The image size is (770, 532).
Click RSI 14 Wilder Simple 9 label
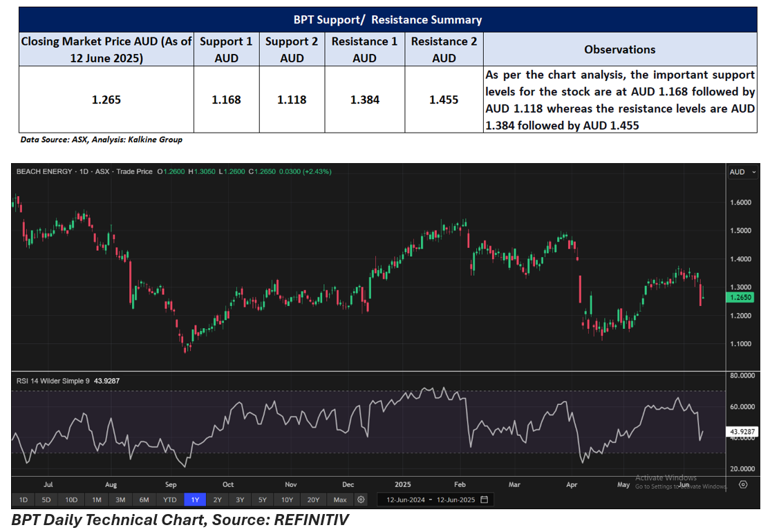coord(53,381)
